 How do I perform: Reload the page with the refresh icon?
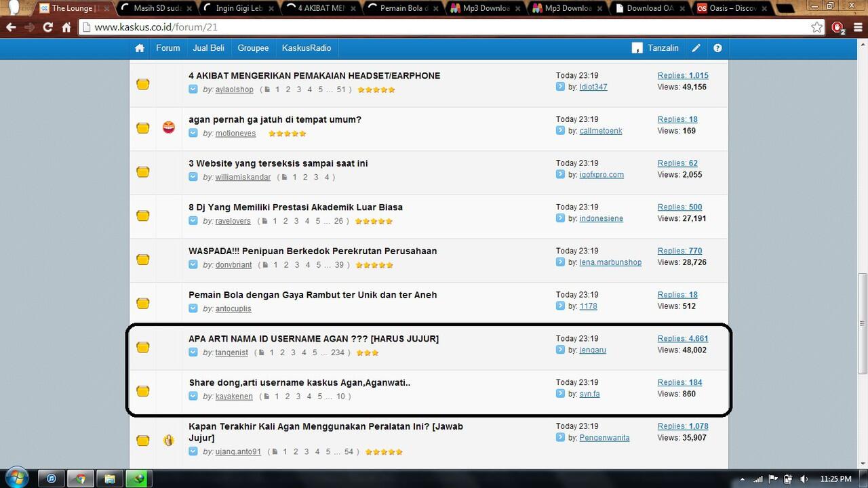(47, 28)
